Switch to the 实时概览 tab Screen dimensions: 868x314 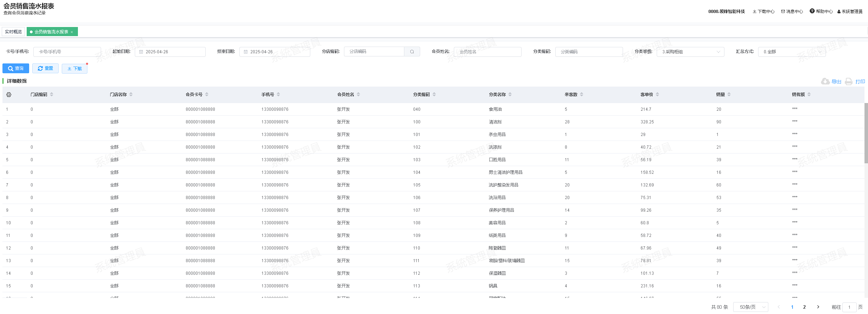13,32
